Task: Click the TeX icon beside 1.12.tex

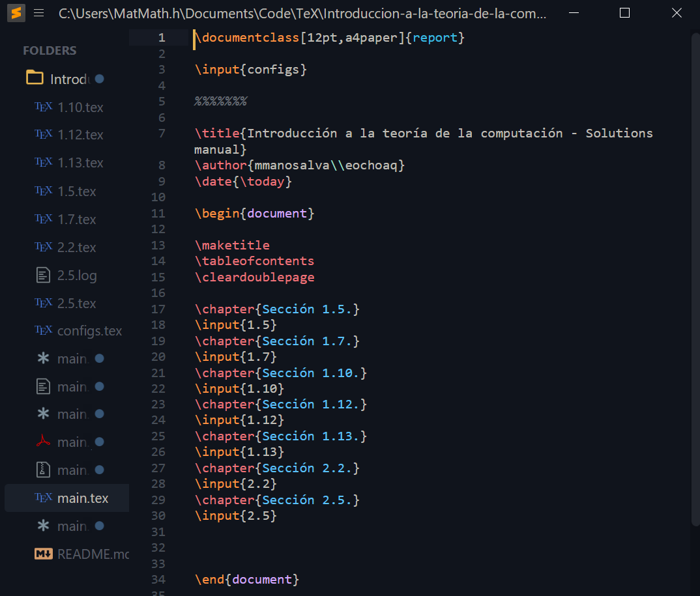Action: click(43, 134)
